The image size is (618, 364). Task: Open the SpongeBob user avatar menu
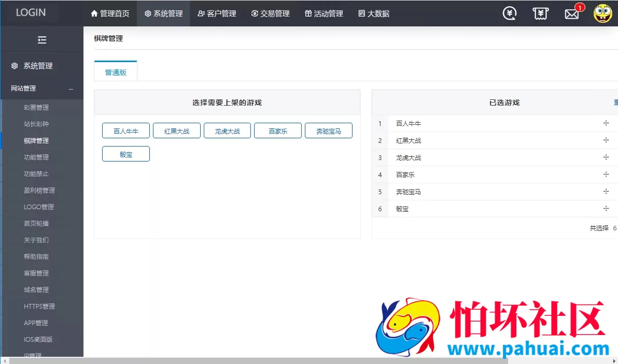click(x=602, y=13)
